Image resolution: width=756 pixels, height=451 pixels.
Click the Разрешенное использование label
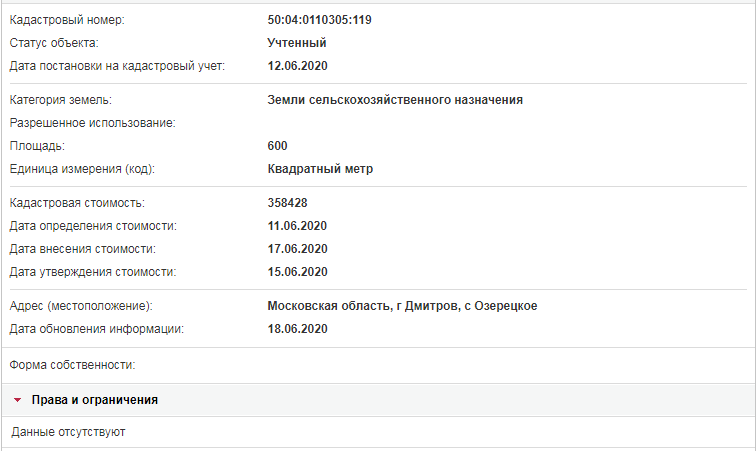pyautogui.click(x=93, y=123)
